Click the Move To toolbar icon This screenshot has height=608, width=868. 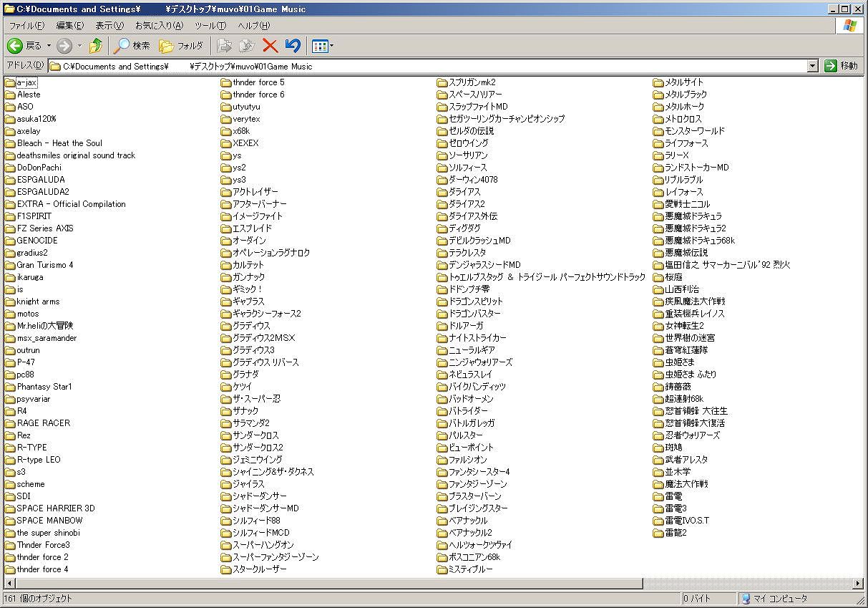pyautogui.click(x=224, y=46)
